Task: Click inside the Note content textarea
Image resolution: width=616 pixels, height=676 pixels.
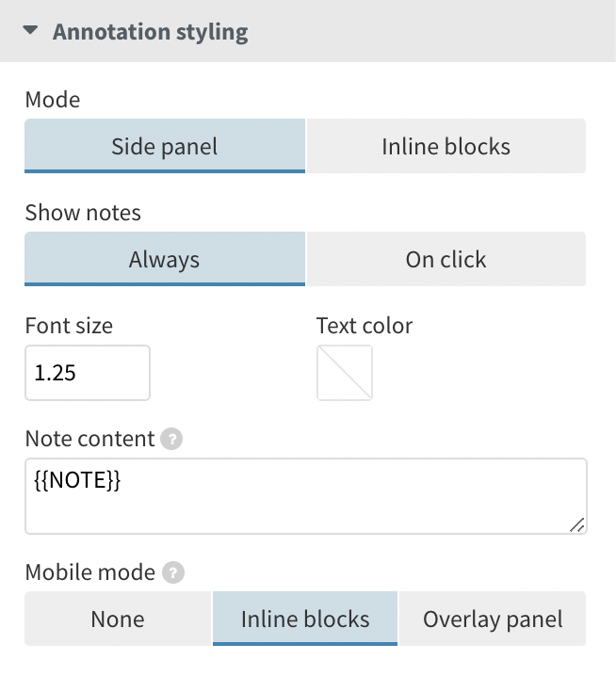Action: pyautogui.click(x=306, y=496)
